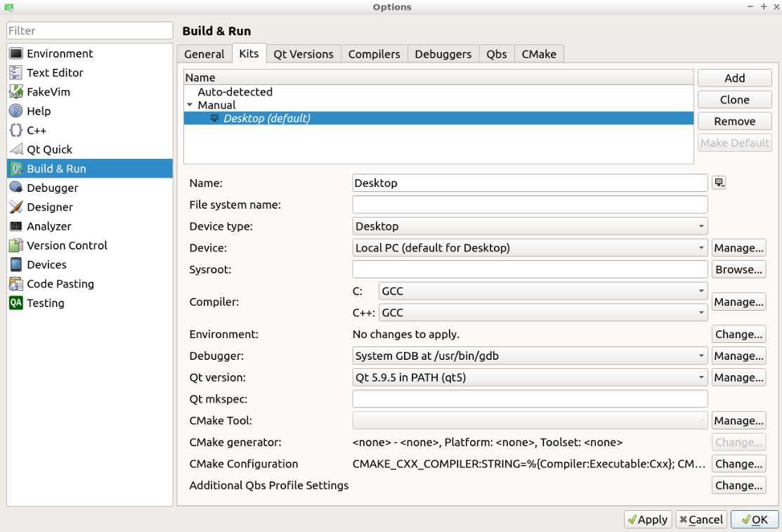Click the Sysroot path field
Viewport: 782px width, 532px height.
pyautogui.click(x=530, y=269)
